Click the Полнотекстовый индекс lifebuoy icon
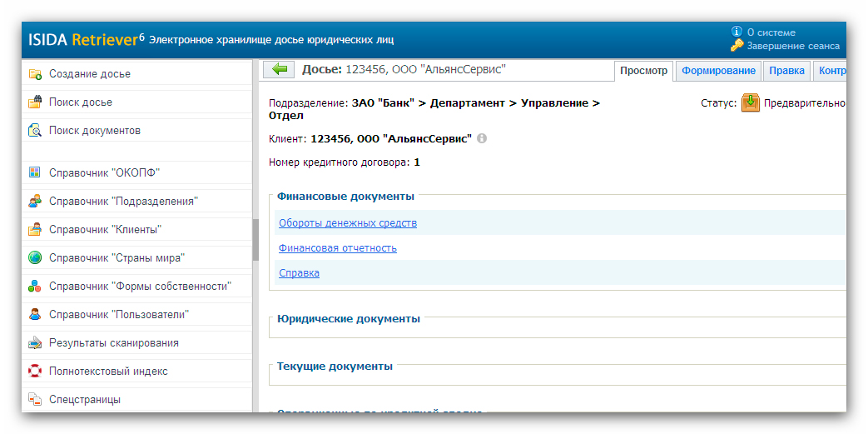The height and width of the screenshot is (434, 868). point(35,371)
